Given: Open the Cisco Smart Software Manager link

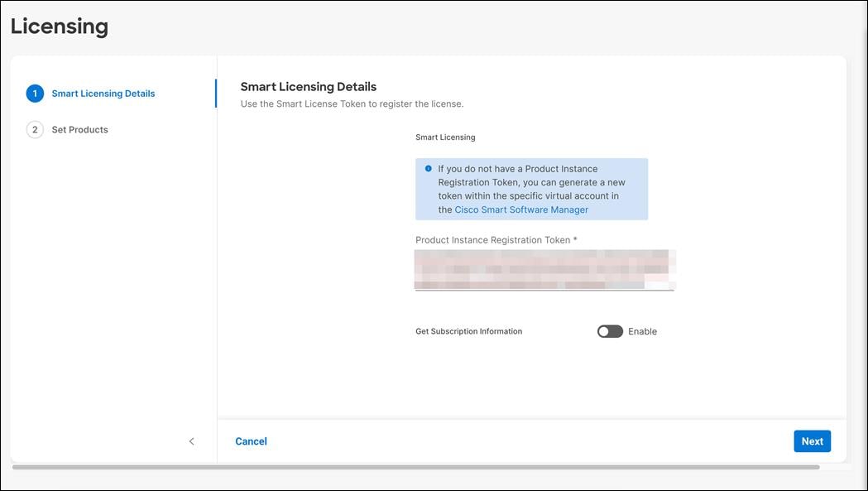Looking at the screenshot, I should pyautogui.click(x=522, y=209).
